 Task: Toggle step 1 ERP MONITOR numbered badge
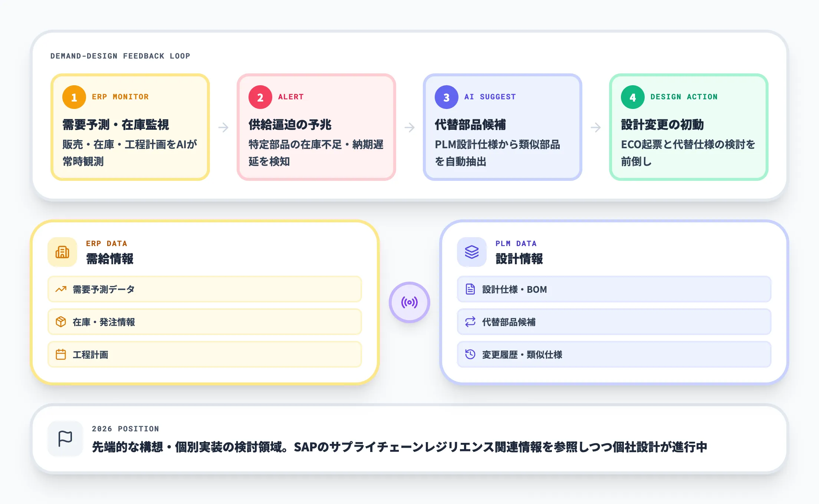[x=73, y=97]
